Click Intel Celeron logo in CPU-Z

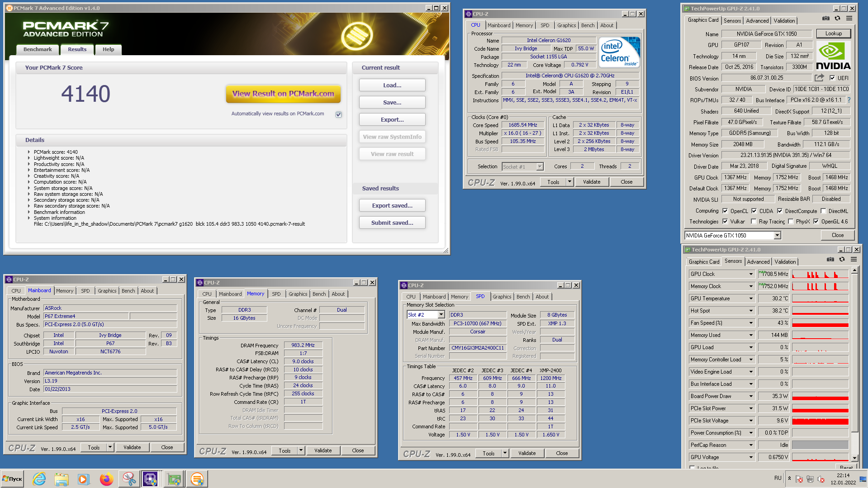pyautogui.click(x=619, y=52)
